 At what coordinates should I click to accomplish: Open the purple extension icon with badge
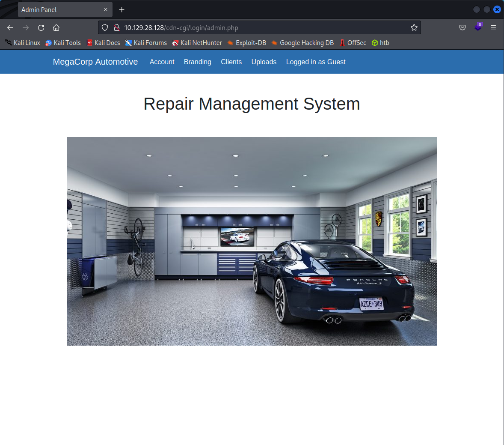point(478,27)
